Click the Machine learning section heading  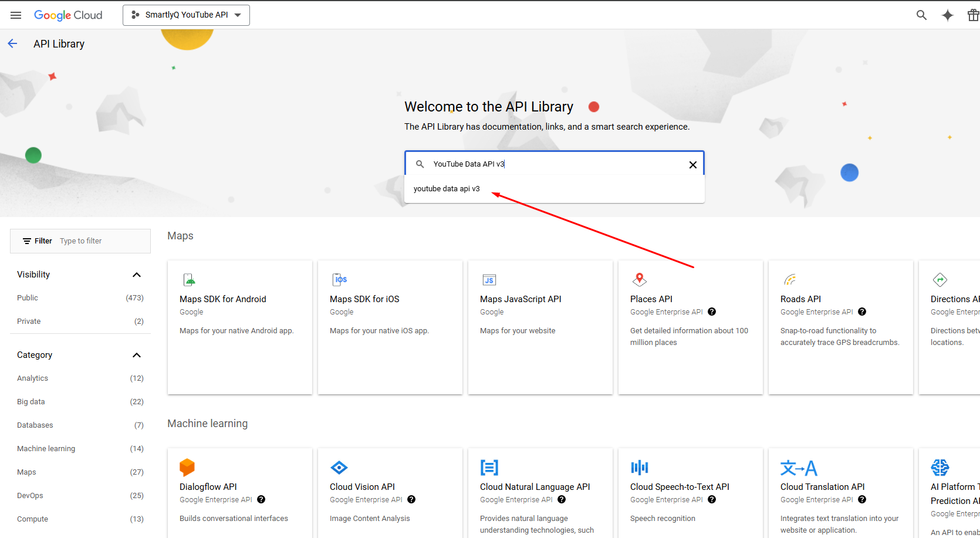[x=208, y=424]
